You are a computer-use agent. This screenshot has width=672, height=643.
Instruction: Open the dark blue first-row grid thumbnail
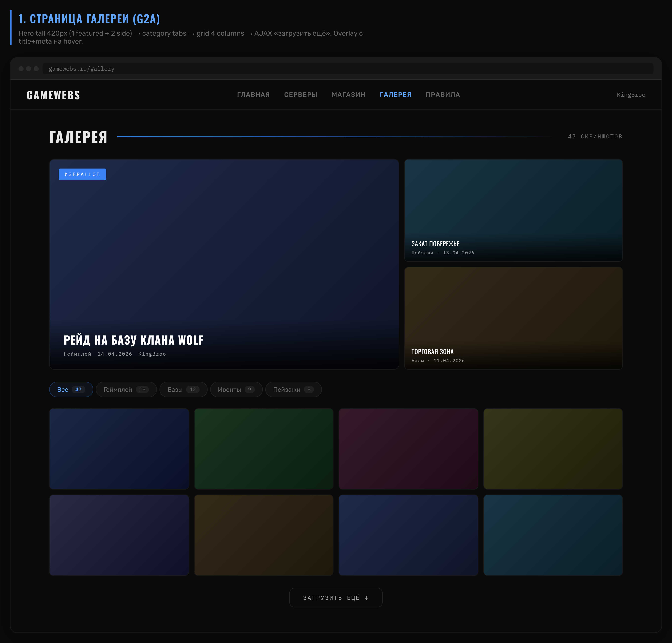tap(119, 449)
